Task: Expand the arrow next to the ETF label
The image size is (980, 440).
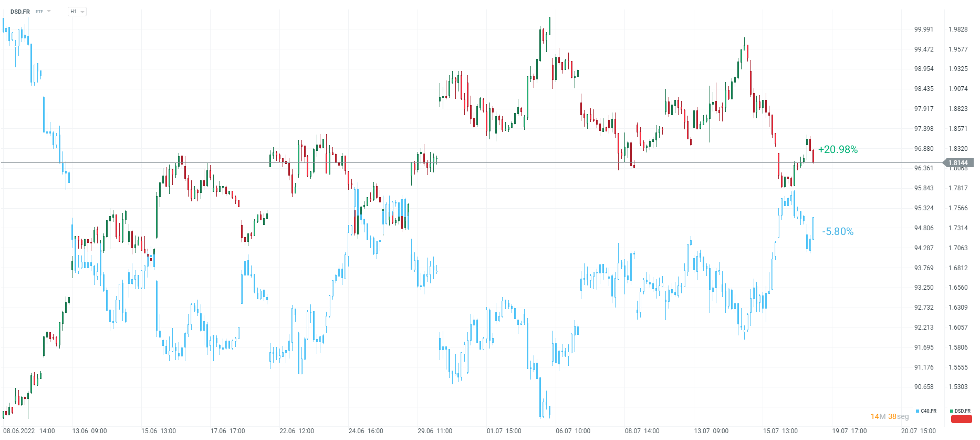Action: coord(49,11)
